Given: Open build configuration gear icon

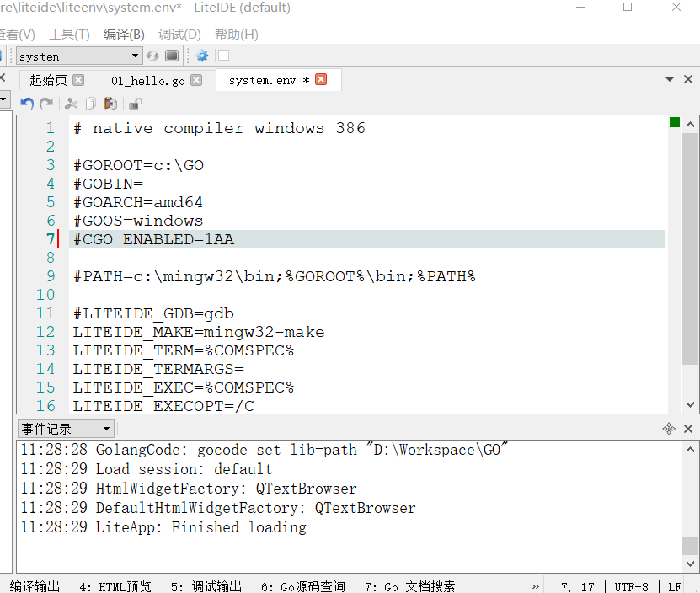Looking at the screenshot, I should [202, 56].
